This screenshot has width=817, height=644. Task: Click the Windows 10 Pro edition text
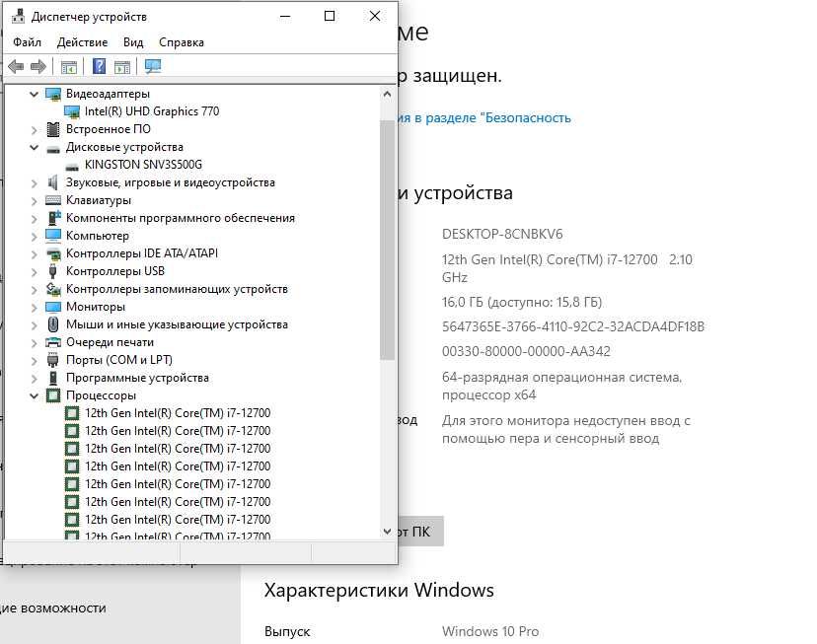pos(490,631)
